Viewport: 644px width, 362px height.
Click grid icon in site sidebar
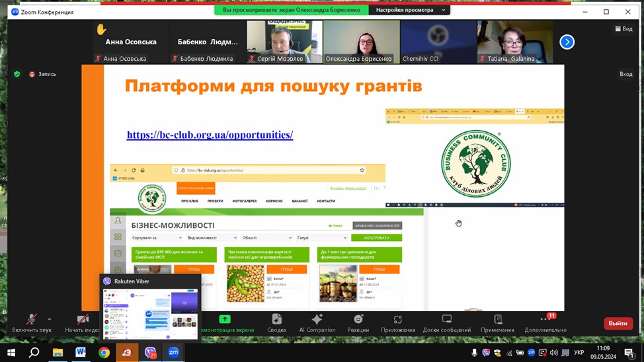[118, 236]
